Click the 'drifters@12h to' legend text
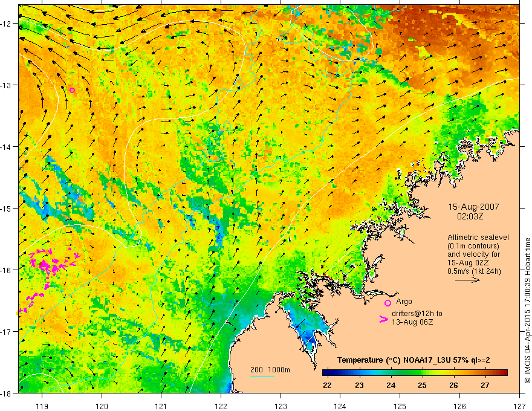Viewport: 532px width, 411px height. (417, 313)
